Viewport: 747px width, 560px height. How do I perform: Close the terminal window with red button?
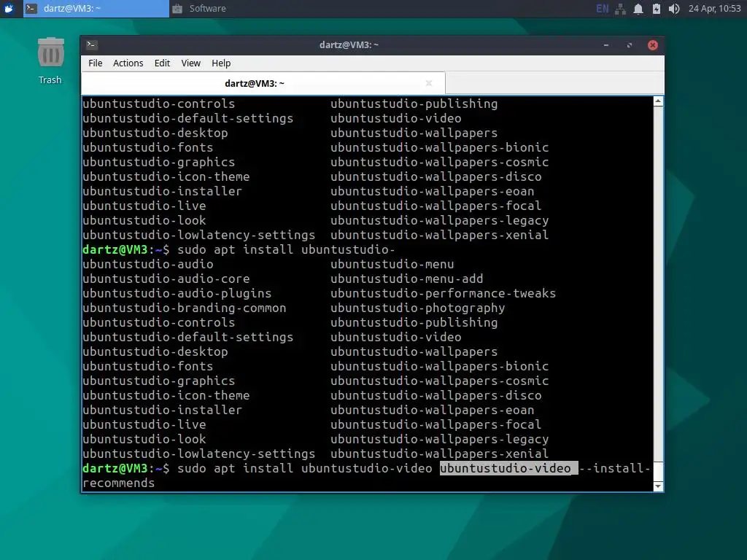653,45
